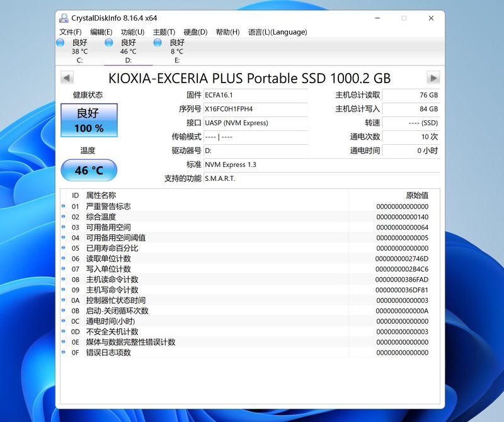
Task: Click the D: drive health status dot
Action: (x=109, y=42)
